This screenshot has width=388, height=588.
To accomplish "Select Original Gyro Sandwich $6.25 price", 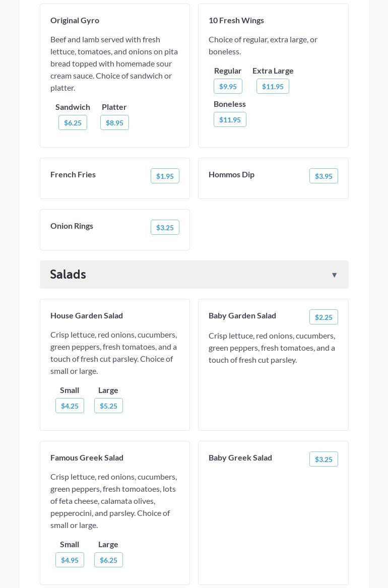I will coord(73,122).
